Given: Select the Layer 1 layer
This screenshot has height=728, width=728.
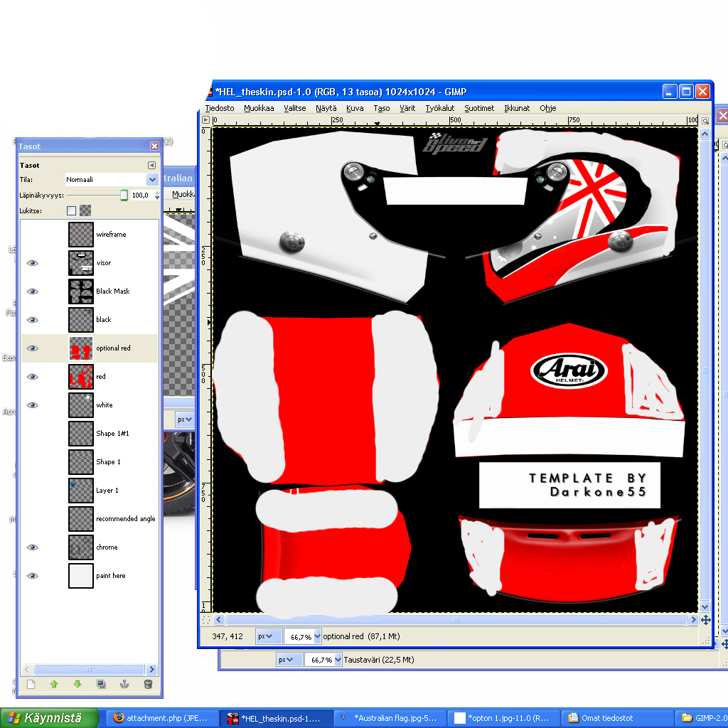Looking at the screenshot, I should (90, 491).
